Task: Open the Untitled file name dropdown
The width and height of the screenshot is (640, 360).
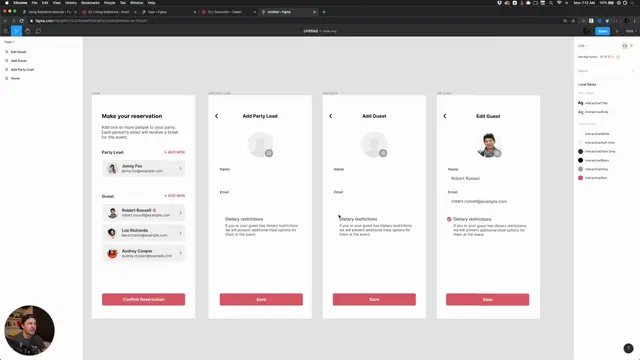Action: pos(320,31)
